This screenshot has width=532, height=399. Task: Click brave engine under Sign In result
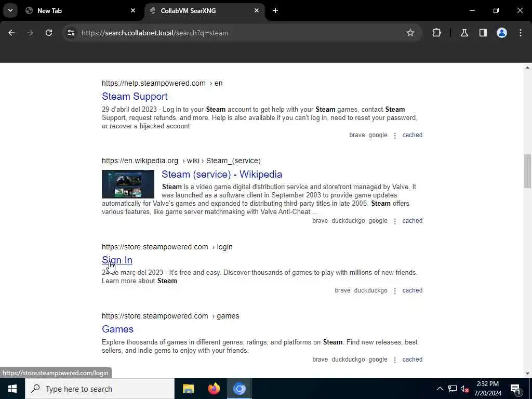click(342, 290)
